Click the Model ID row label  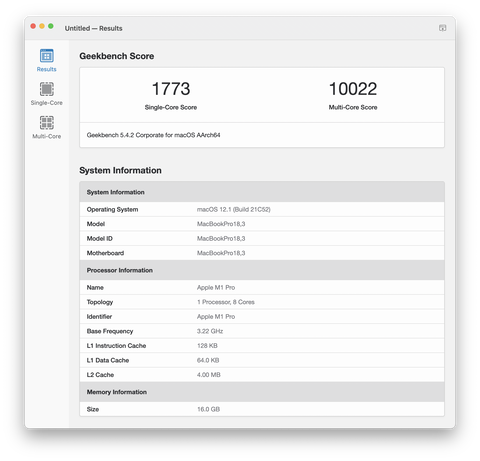[100, 238]
